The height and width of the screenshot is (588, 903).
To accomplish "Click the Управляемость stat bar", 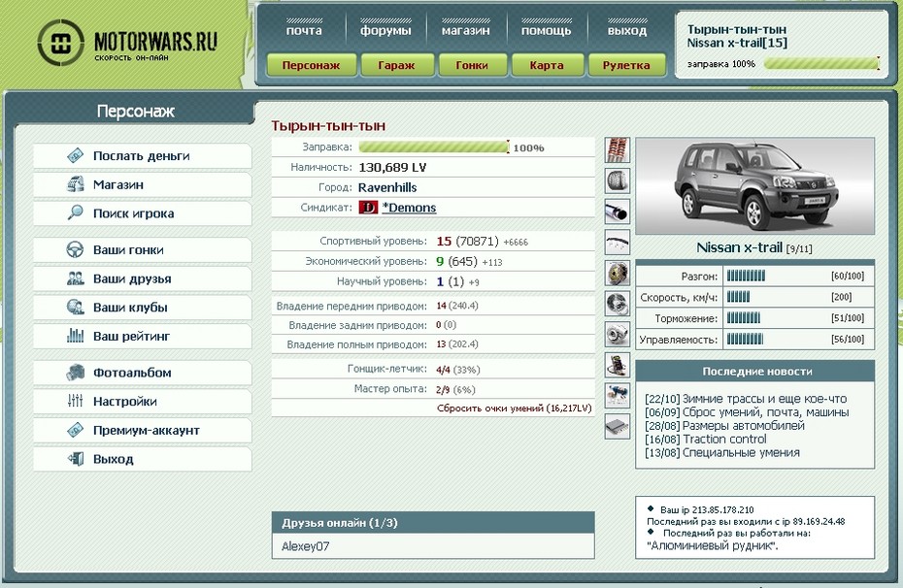I will (x=745, y=339).
